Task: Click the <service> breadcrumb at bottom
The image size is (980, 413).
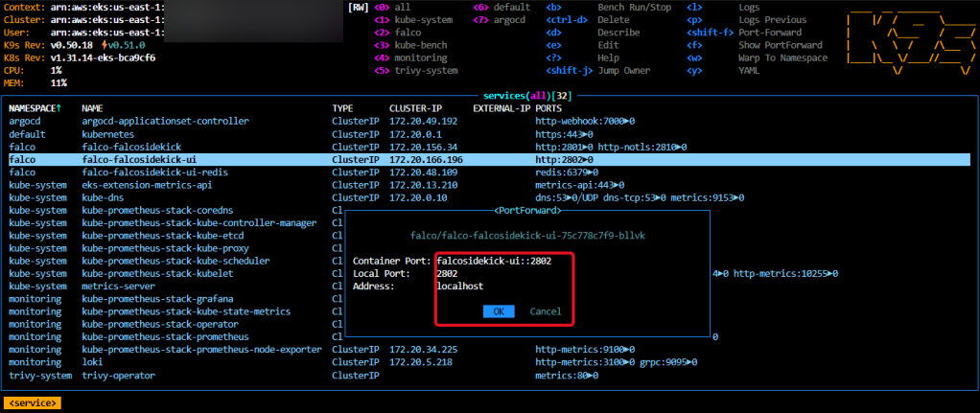Action: 33,403
